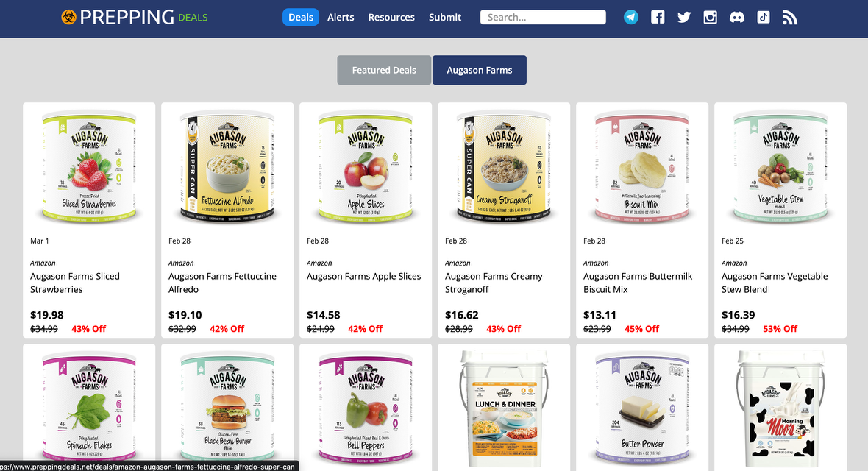Viewport: 868px width, 471px height.
Task: Click the Creamy Stroganoff can image
Action: click(x=504, y=166)
